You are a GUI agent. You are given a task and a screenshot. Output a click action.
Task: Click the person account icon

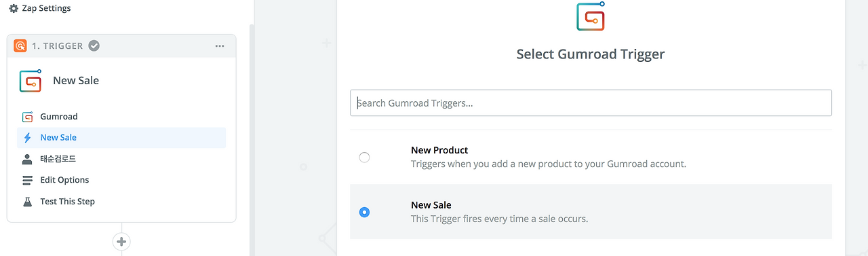pyautogui.click(x=27, y=159)
